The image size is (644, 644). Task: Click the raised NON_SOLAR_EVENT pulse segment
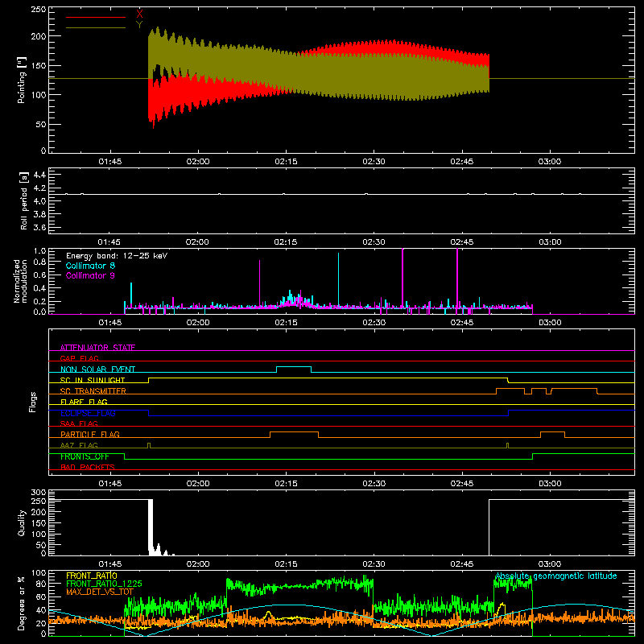coord(294,367)
